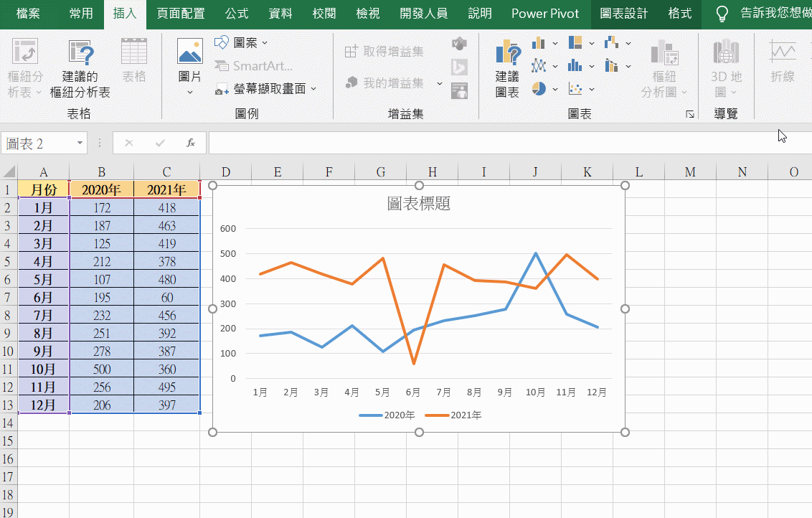Screen dimensions: 812x518
Task: Expand the 我的增益集 dropdown arrow
Action: pyautogui.click(x=440, y=83)
